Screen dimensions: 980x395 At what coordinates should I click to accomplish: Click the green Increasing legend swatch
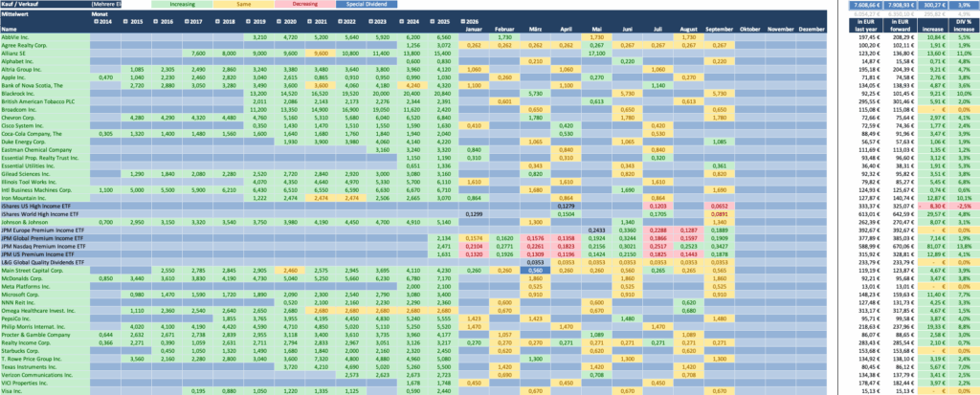pyautogui.click(x=182, y=4)
